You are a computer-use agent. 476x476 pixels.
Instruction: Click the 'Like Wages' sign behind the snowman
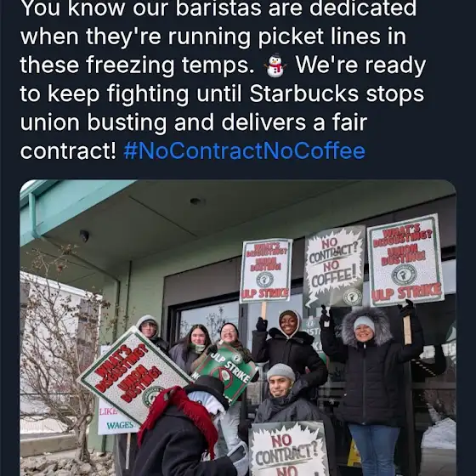pos(116,419)
